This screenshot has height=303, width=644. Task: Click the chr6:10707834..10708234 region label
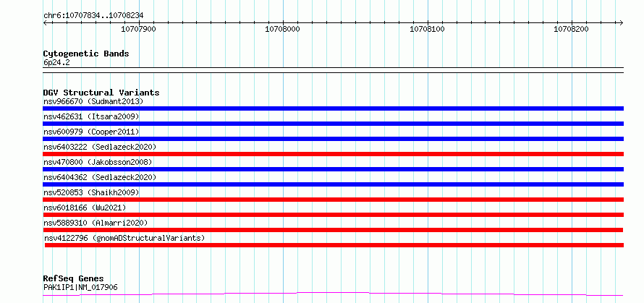[93, 16]
